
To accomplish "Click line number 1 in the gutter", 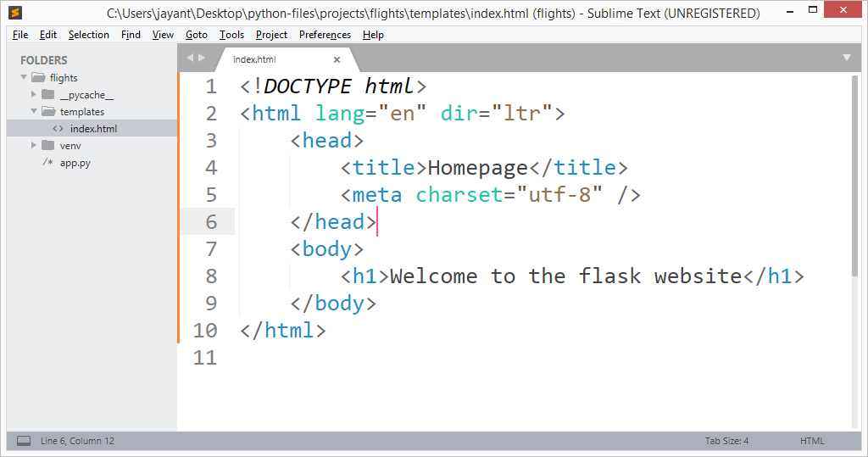I will [211, 86].
